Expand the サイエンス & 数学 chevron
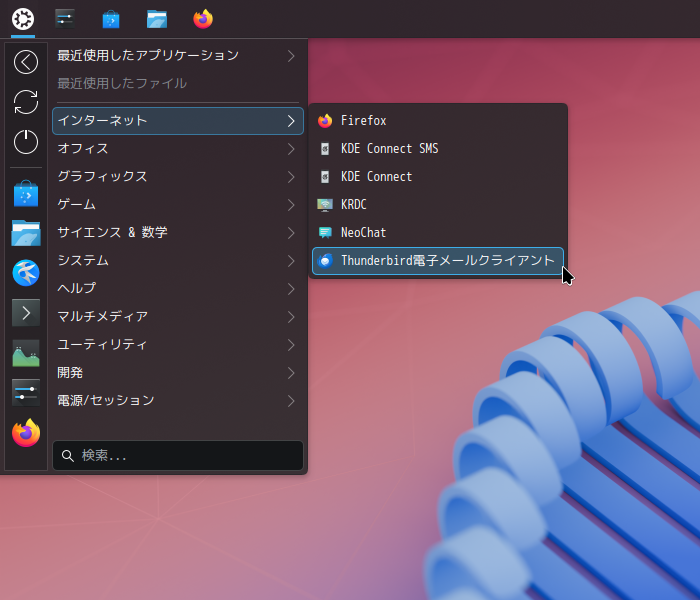Image resolution: width=700 pixels, height=600 pixels. 291,233
